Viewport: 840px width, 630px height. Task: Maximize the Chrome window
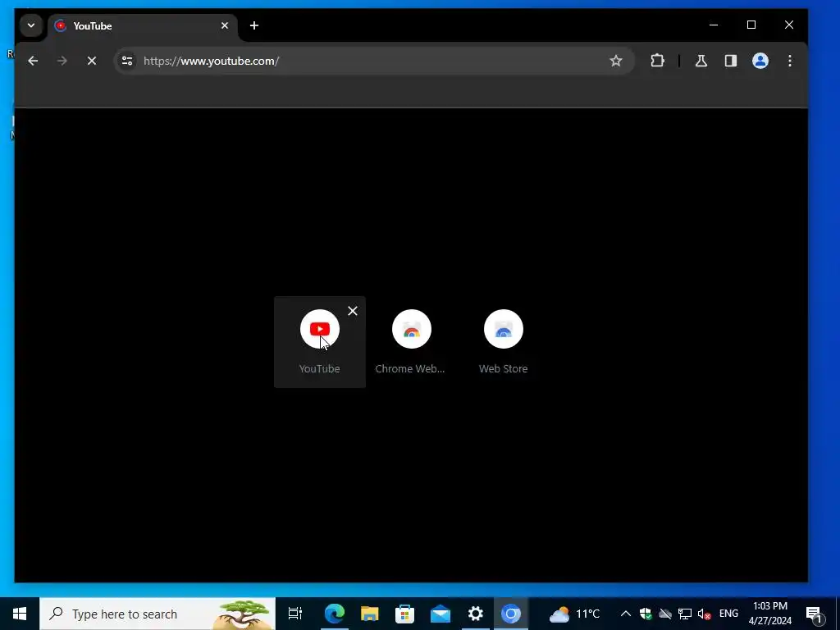[751, 25]
